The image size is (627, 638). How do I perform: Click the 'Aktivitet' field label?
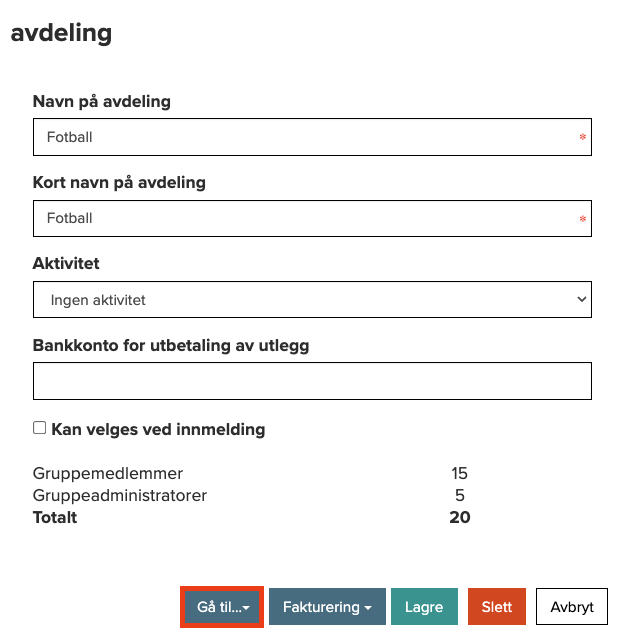[x=66, y=264]
